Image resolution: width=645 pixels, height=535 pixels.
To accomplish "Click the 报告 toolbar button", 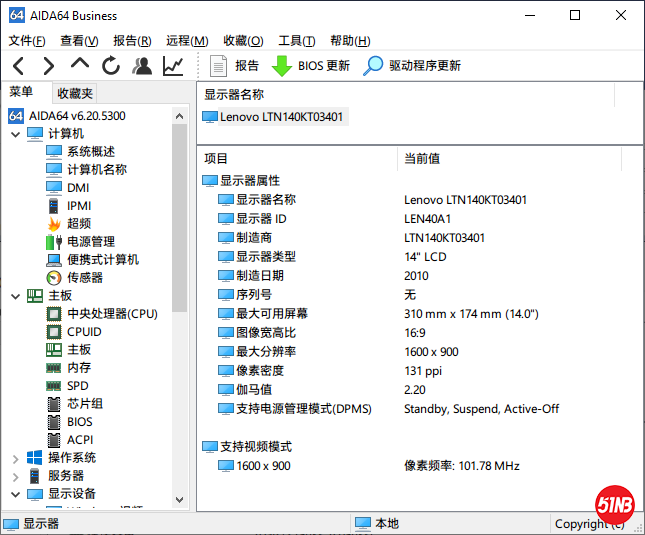I will tap(235, 66).
